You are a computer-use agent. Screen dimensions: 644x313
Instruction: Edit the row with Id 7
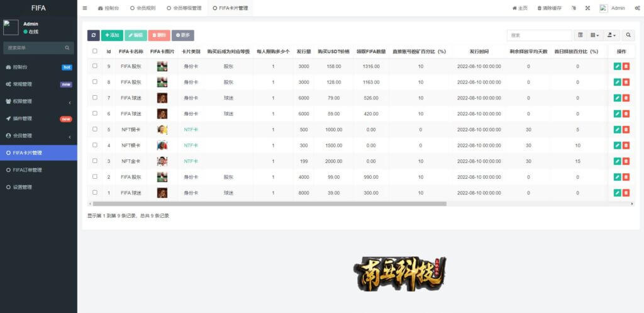[x=617, y=98]
